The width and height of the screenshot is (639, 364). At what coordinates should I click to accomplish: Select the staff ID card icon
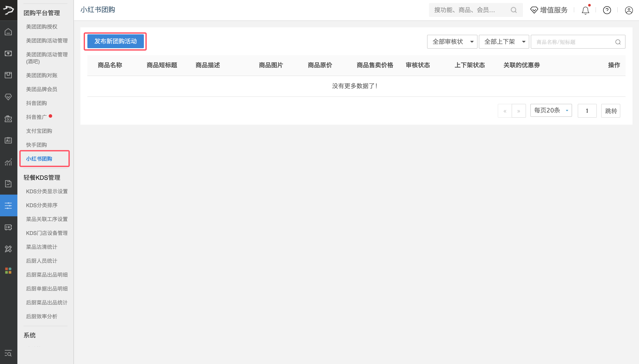[x=8, y=140]
